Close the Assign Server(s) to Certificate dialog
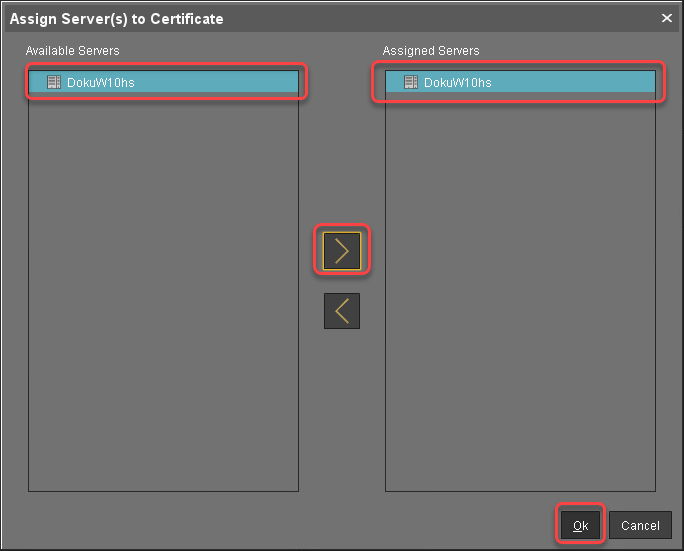The image size is (684, 551). tap(667, 18)
